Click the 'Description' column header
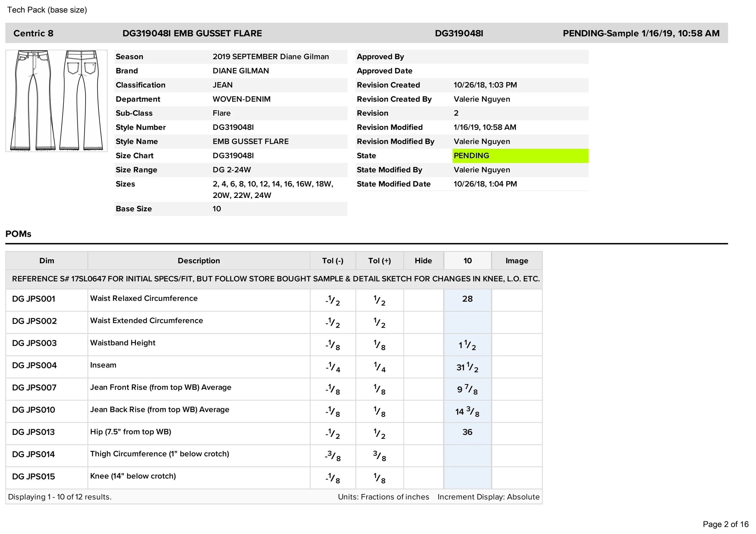The image size is (756, 534). [199, 261]
